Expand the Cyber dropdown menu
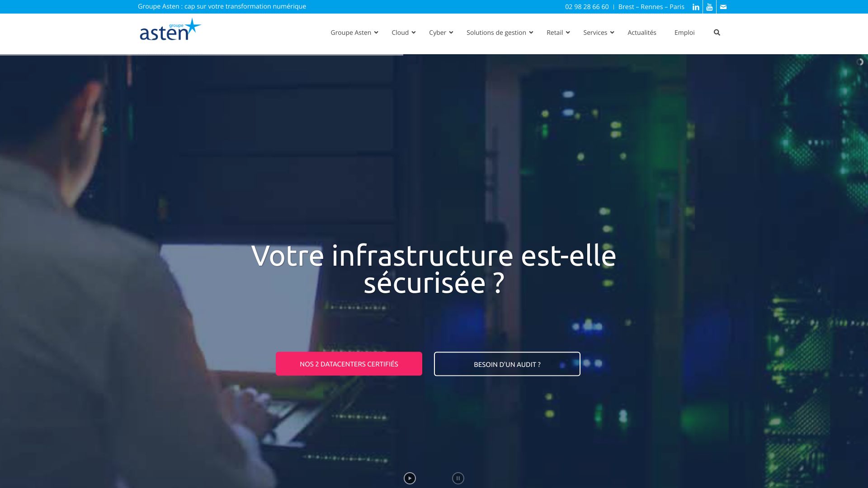868x488 pixels. click(x=441, y=32)
